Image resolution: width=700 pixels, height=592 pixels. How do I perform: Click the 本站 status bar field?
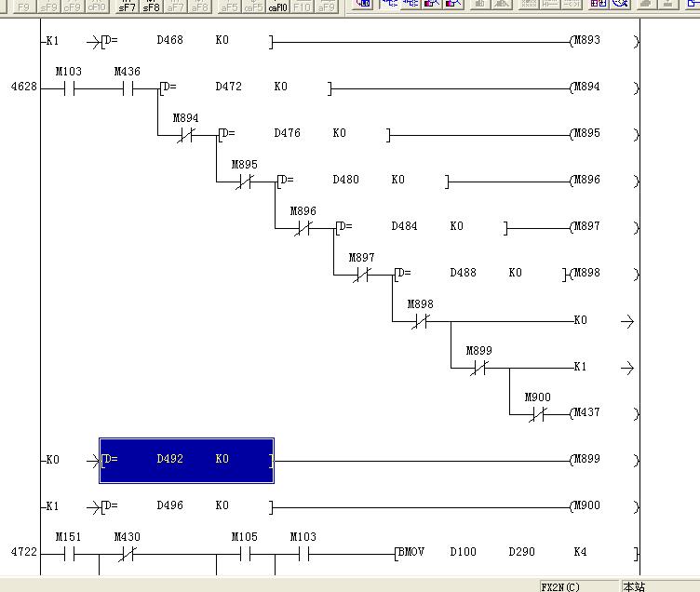(x=635, y=586)
